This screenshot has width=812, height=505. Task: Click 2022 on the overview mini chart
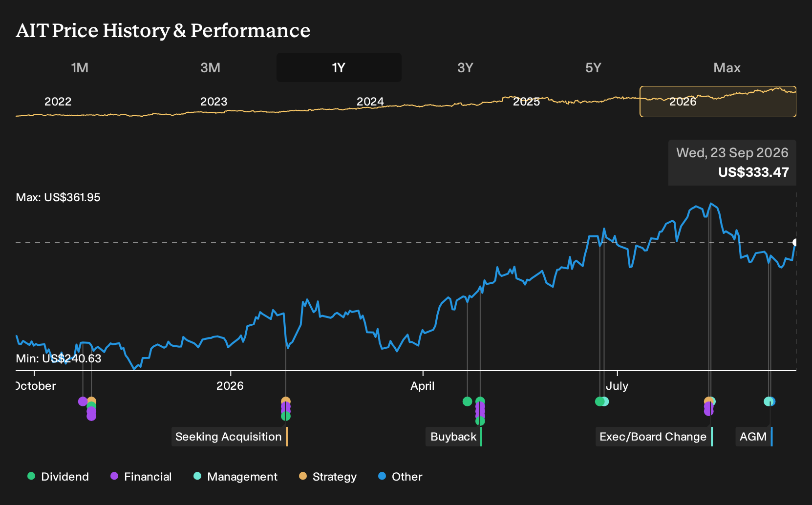click(x=58, y=102)
